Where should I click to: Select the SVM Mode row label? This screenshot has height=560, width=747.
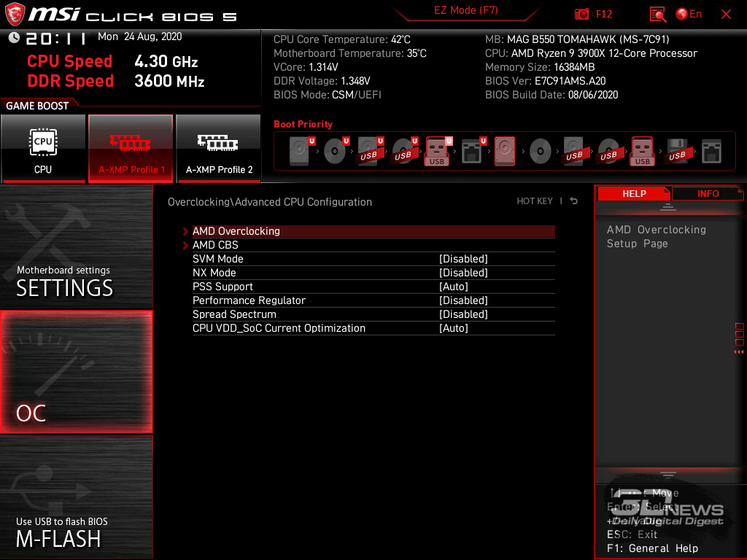point(217,259)
